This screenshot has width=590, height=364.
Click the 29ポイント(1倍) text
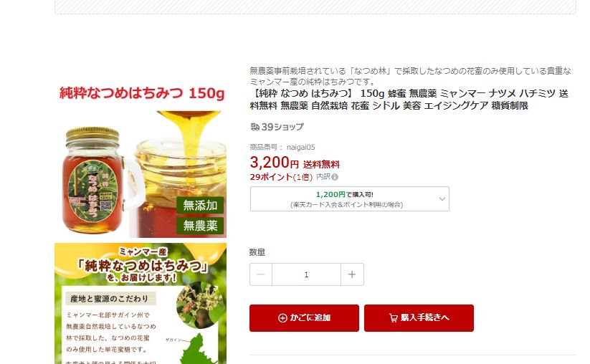click(281, 177)
